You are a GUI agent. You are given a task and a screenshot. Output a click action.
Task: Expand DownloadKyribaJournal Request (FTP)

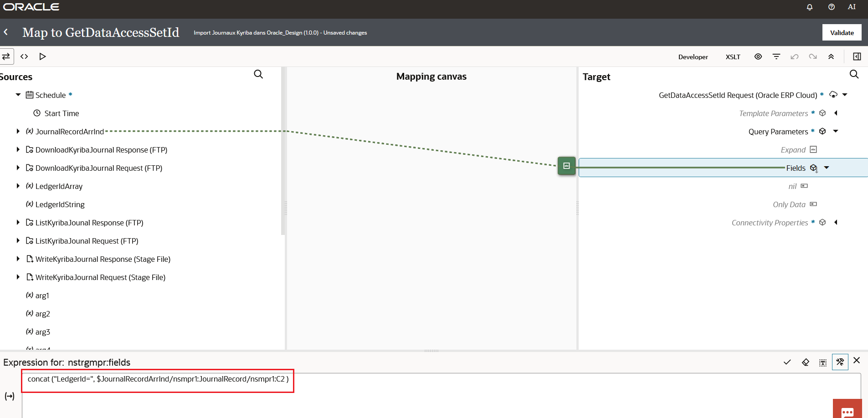18,168
